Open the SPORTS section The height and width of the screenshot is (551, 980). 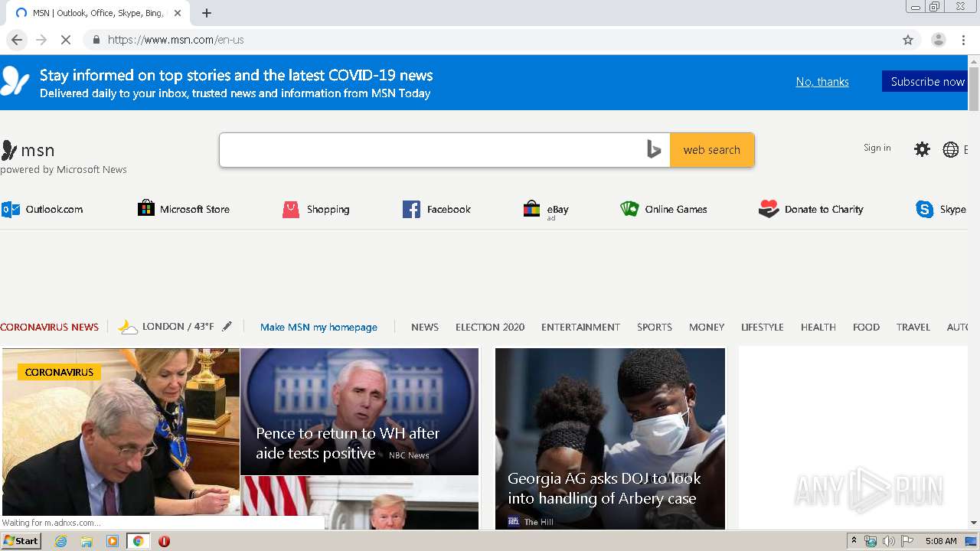click(x=655, y=327)
